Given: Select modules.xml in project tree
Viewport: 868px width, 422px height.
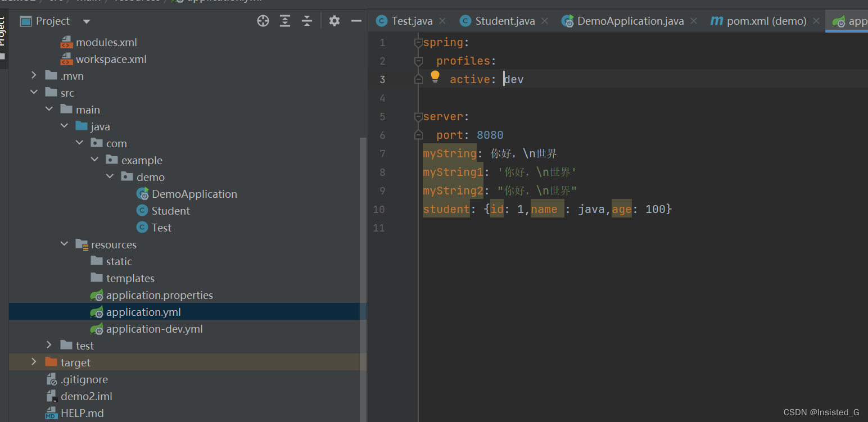Looking at the screenshot, I should [x=106, y=42].
